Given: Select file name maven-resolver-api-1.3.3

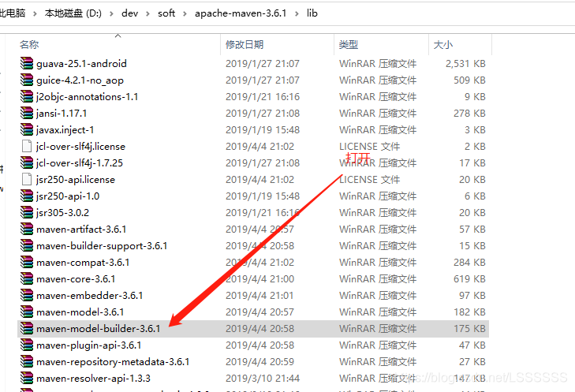Looking at the screenshot, I should coord(94,379).
